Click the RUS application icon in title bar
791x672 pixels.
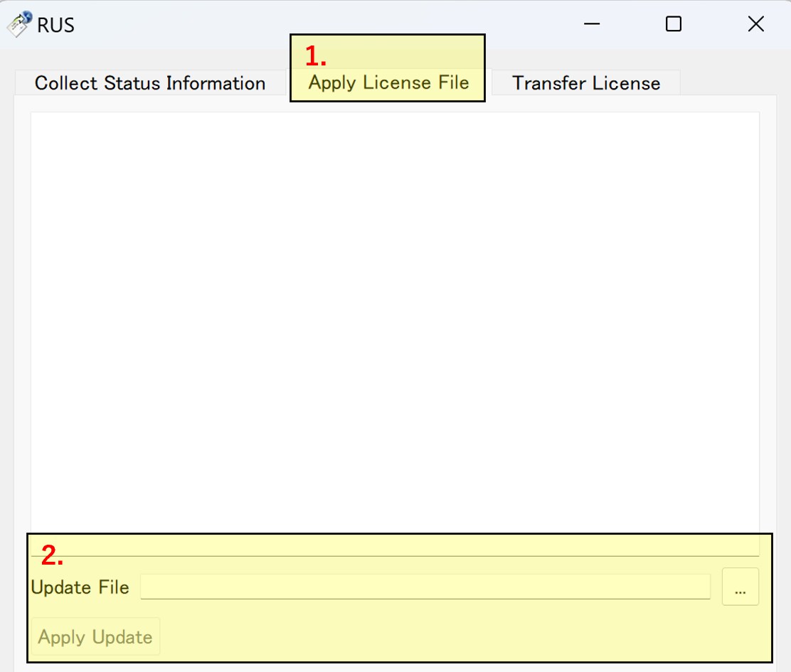(x=19, y=24)
